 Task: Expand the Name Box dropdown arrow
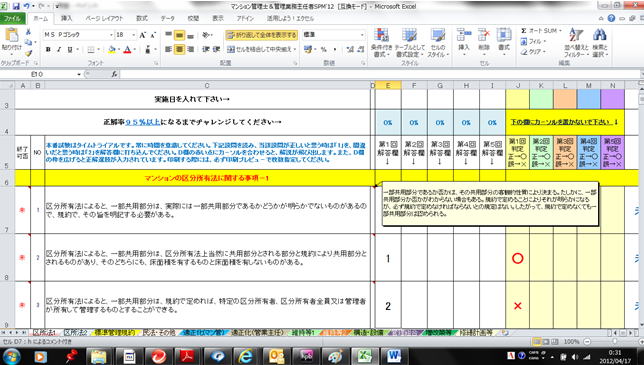(78, 74)
